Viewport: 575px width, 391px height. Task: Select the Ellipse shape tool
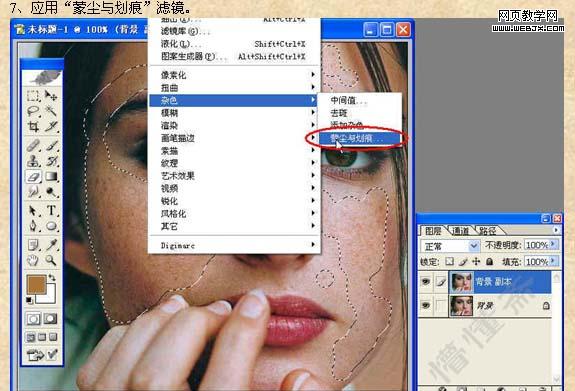51,226
